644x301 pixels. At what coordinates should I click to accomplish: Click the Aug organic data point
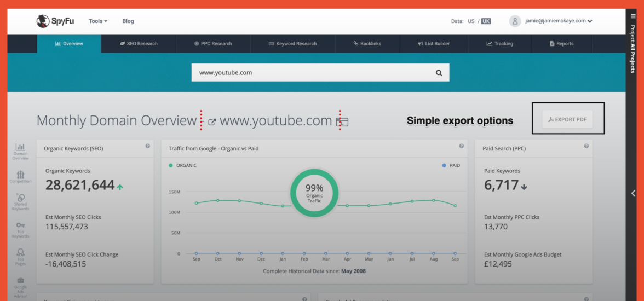pos(433,200)
